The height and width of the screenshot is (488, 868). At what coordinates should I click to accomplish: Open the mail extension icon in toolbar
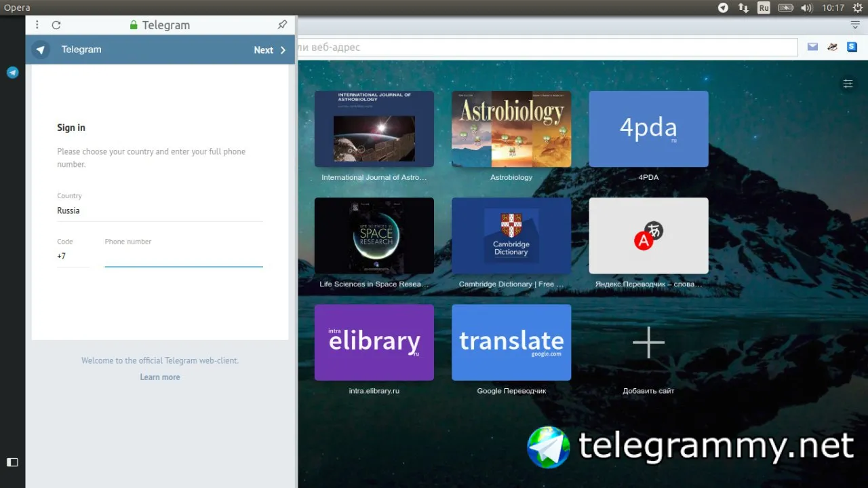pos(812,47)
